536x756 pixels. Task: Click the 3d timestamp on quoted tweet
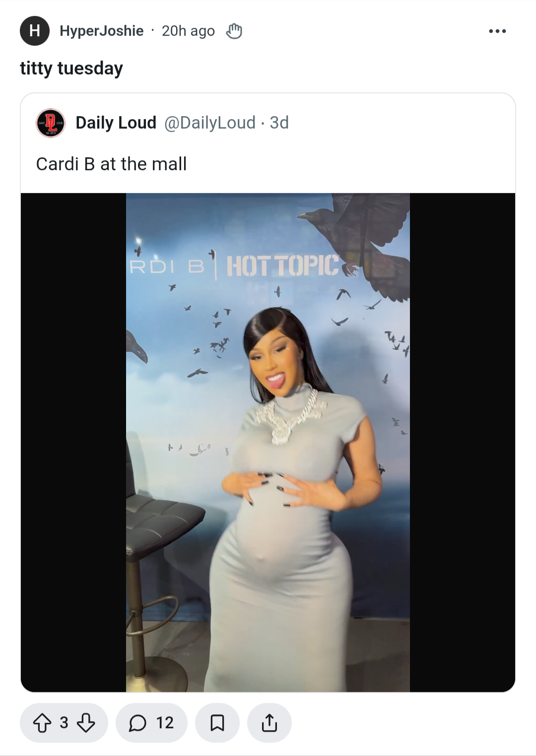pyautogui.click(x=279, y=123)
